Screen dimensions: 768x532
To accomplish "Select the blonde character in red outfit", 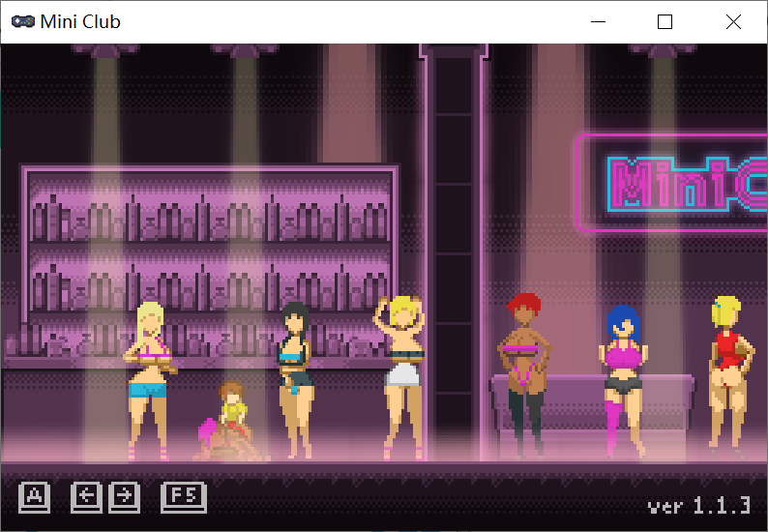I will pos(727,372).
